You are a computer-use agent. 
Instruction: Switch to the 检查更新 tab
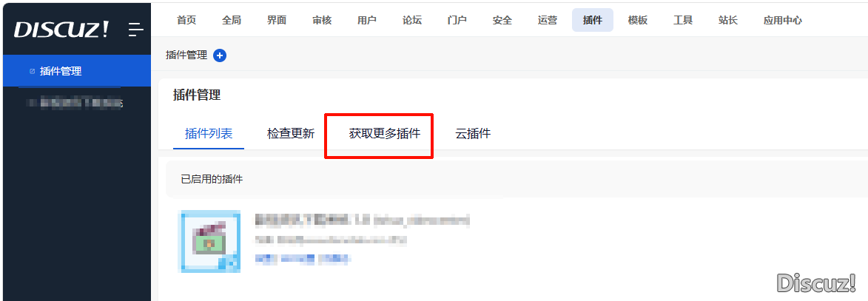291,133
